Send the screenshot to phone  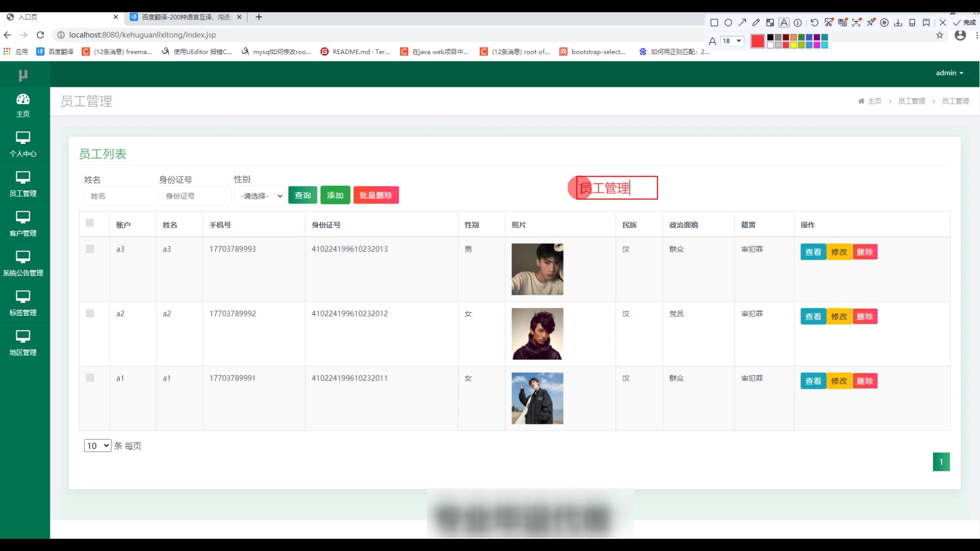pos(912,22)
